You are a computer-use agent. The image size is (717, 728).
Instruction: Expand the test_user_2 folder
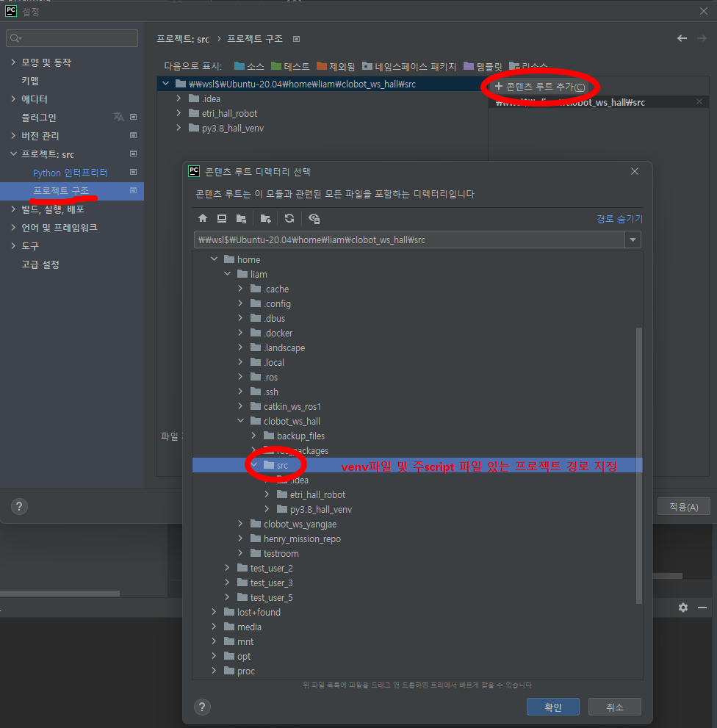tap(227, 568)
